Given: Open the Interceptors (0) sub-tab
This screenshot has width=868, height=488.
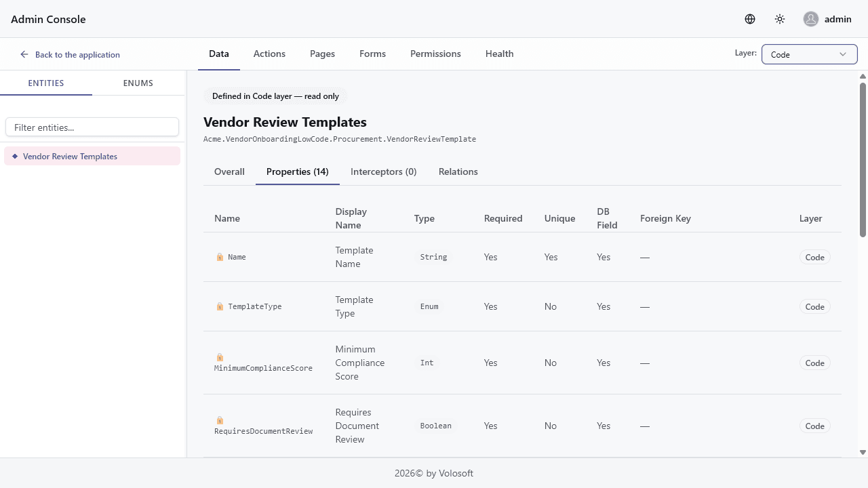Looking at the screenshot, I should click(383, 171).
